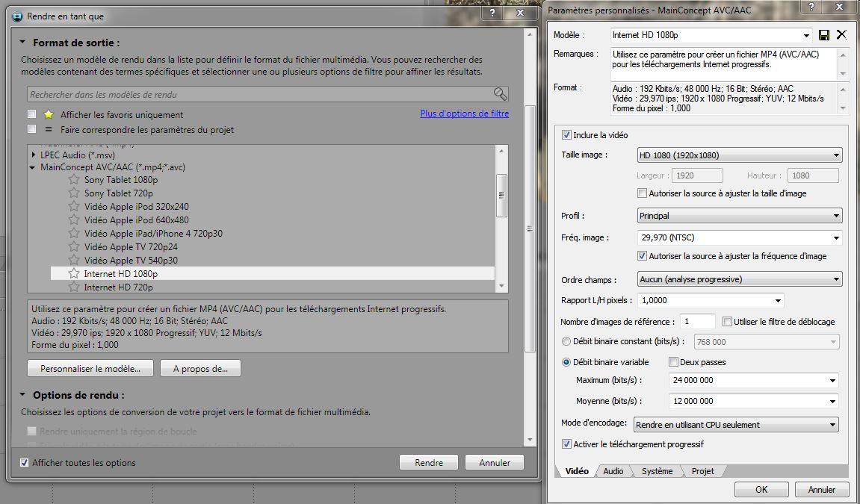The height and width of the screenshot is (504, 860).
Task: Check the Deux passes option
Action: click(x=673, y=362)
